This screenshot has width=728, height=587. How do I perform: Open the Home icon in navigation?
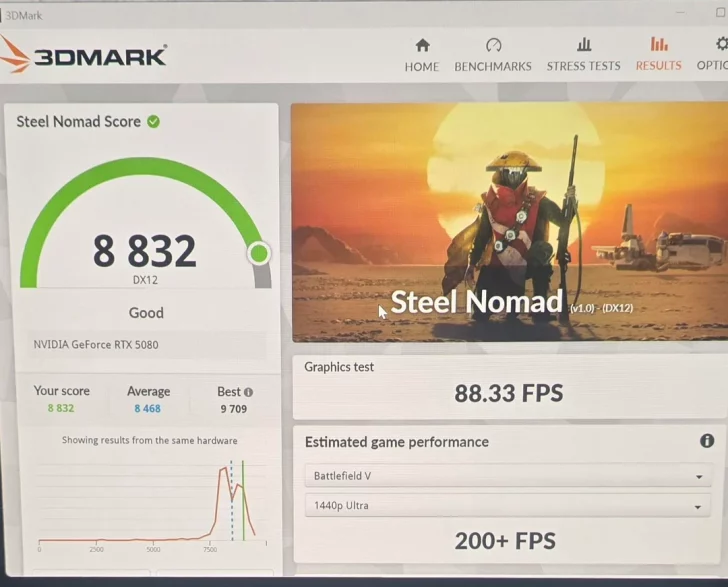click(422, 45)
